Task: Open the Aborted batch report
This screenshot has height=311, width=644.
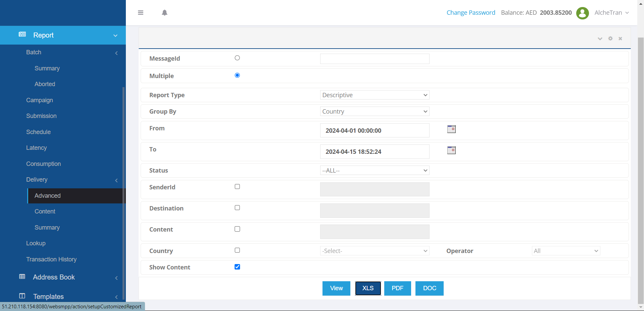Action: point(45,84)
